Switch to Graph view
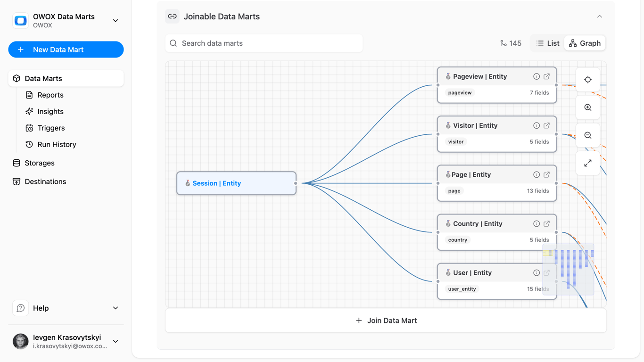Image resolution: width=644 pixels, height=362 pixels. (585, 43)
